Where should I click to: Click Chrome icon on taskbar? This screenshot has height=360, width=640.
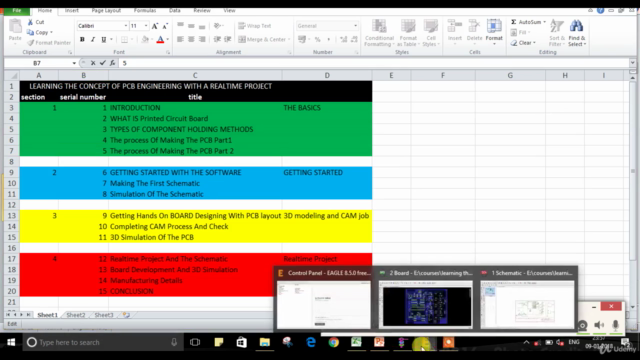[333, 342]
